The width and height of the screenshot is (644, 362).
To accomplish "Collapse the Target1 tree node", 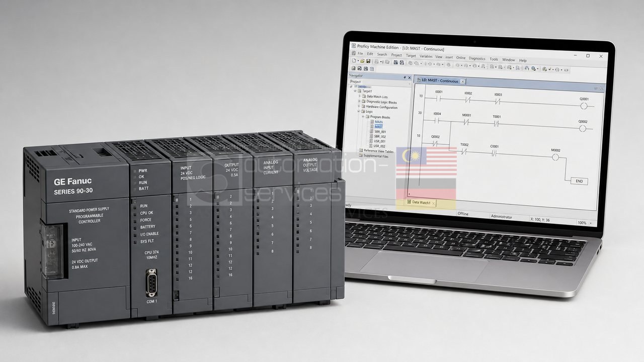I will (355, 91).
